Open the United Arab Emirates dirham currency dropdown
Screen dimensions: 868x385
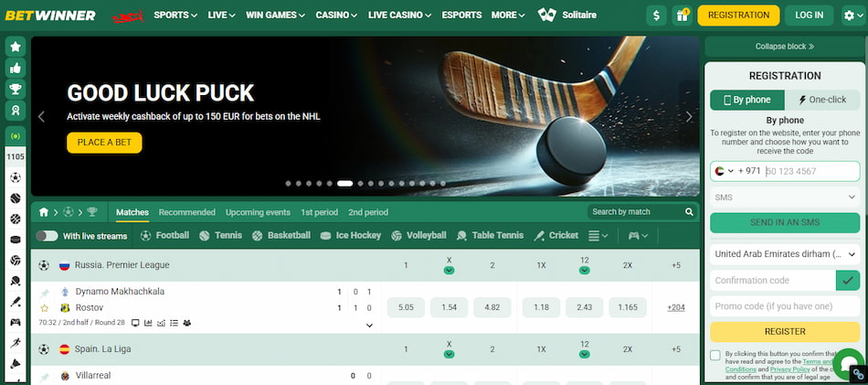(785, 254)
